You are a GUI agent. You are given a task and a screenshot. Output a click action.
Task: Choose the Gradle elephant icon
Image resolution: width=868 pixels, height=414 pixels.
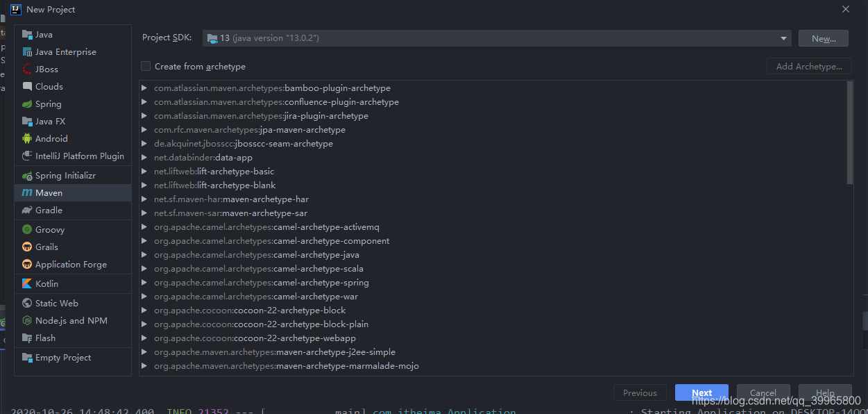coord(27,210)
